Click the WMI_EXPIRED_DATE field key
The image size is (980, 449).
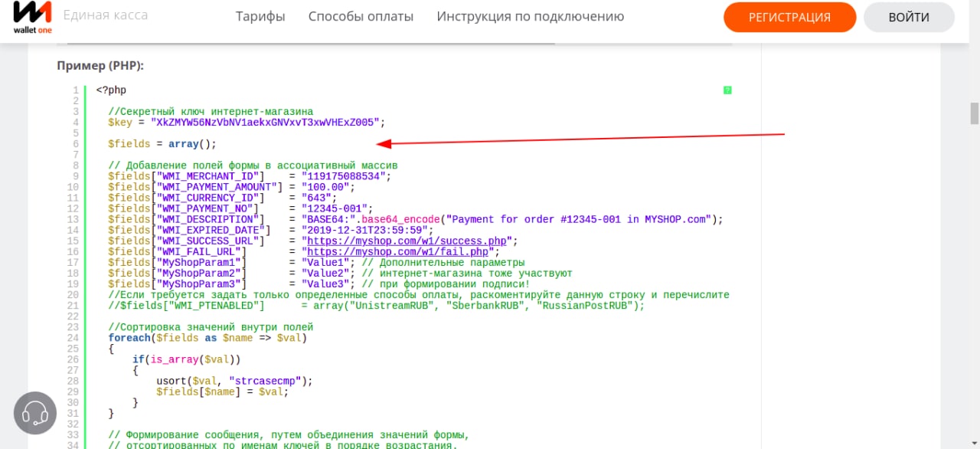211,230
